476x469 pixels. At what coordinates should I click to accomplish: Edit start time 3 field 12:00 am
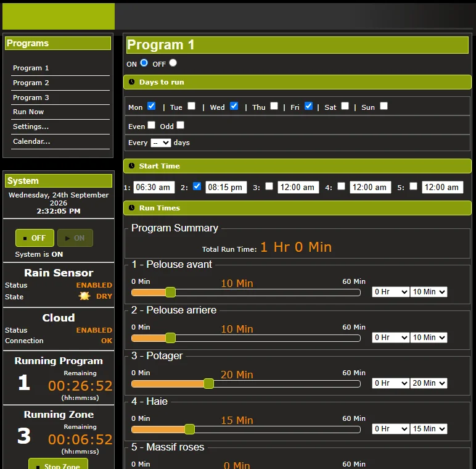(298, 187)
